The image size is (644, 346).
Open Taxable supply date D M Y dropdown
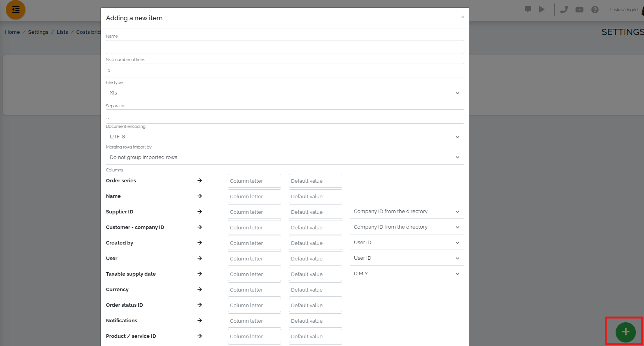click(407, 274)
